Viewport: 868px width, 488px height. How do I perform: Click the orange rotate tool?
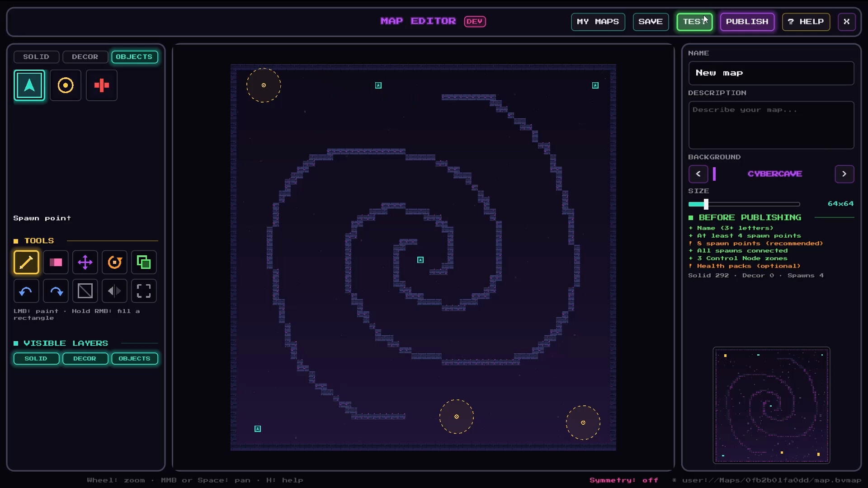pos(114,262)
